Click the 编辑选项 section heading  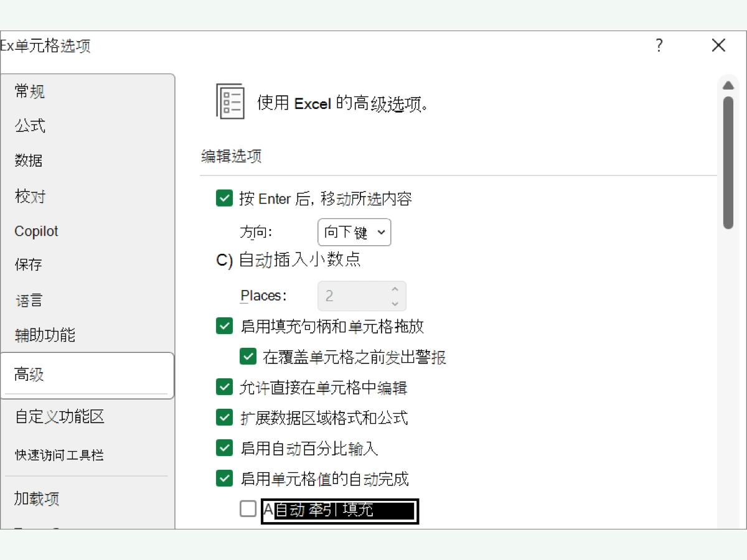coord(231,156)
